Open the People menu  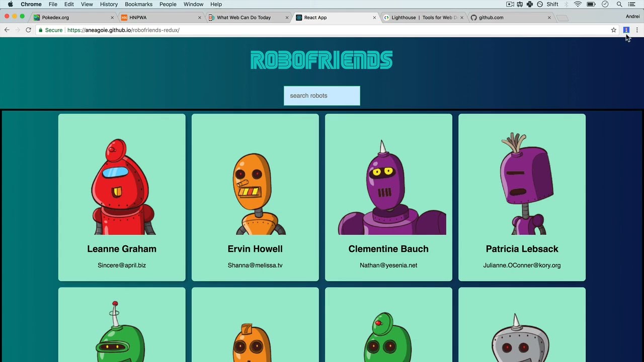(168, 4)
